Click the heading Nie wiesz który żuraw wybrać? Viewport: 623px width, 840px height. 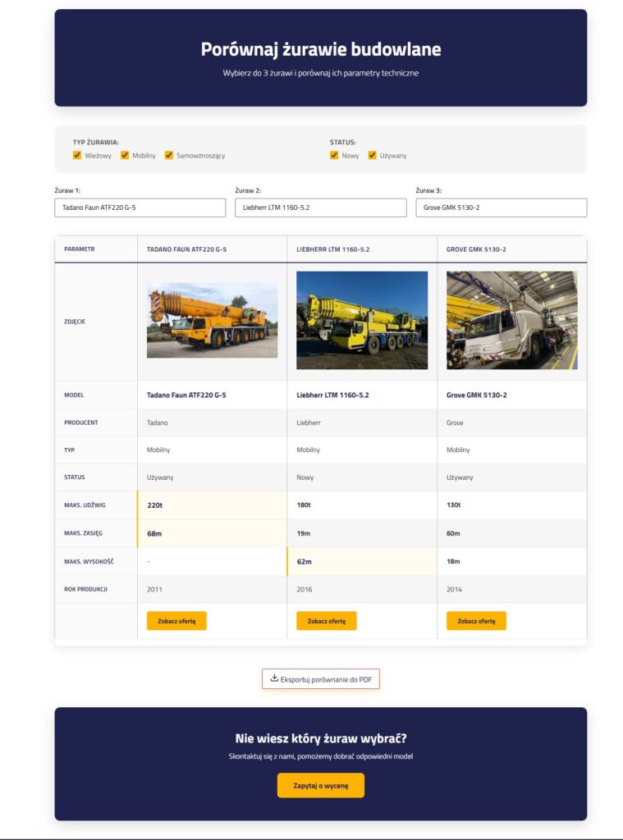point(321,738)
